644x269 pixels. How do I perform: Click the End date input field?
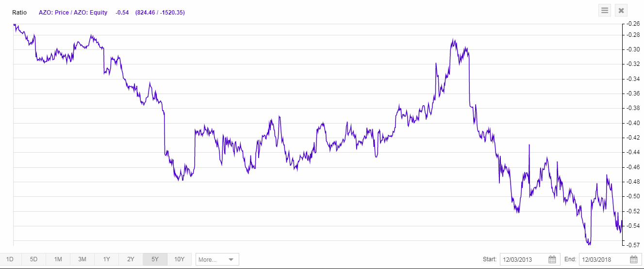click(604, 259)
